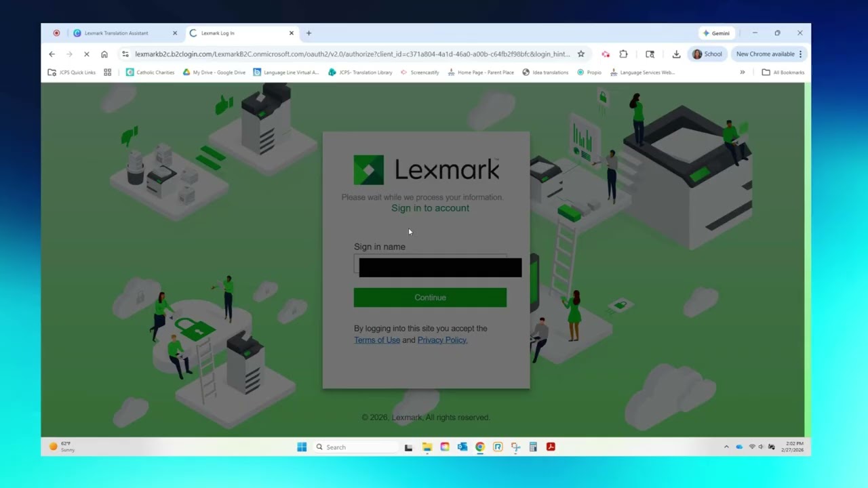Open the weather widget showing Sunny
The height and width of the screenshot is (488, 868).
pos(62,447)
